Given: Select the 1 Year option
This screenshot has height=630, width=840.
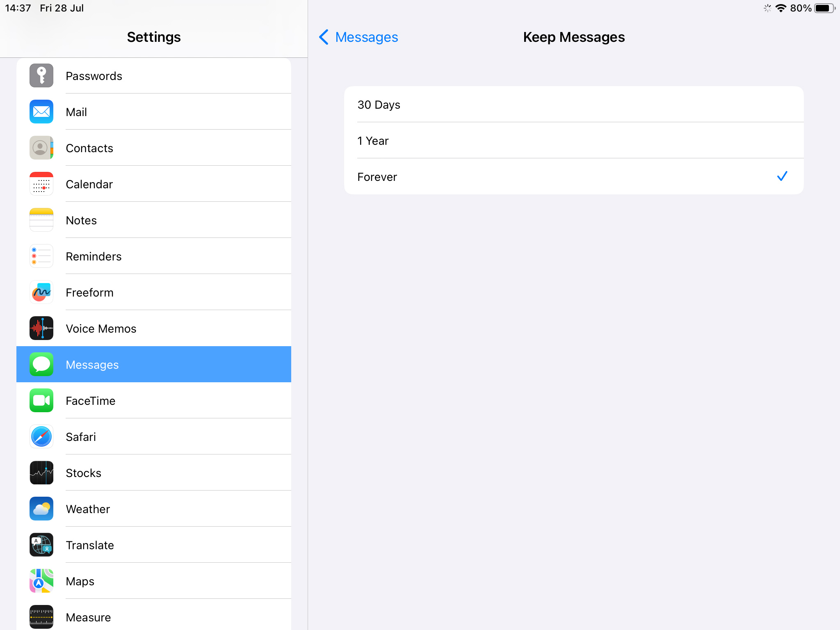Looking at the screenshot, I should tap(574, 141).
